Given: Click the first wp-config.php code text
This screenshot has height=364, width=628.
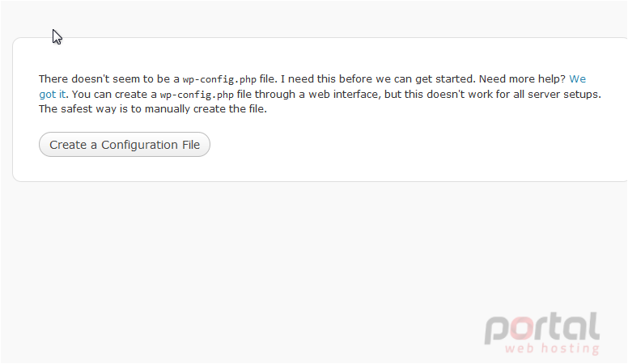Looking at the screenshot, I should click(x=219, y=79).
